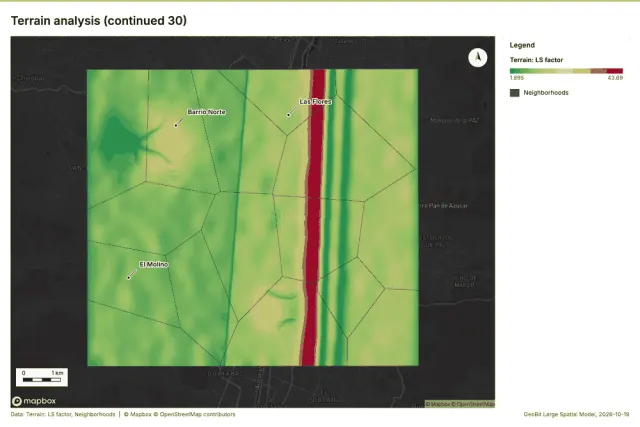640x427 pixels.
Task: Click the 1 km scale bar
Action: [x=42, y=377]
